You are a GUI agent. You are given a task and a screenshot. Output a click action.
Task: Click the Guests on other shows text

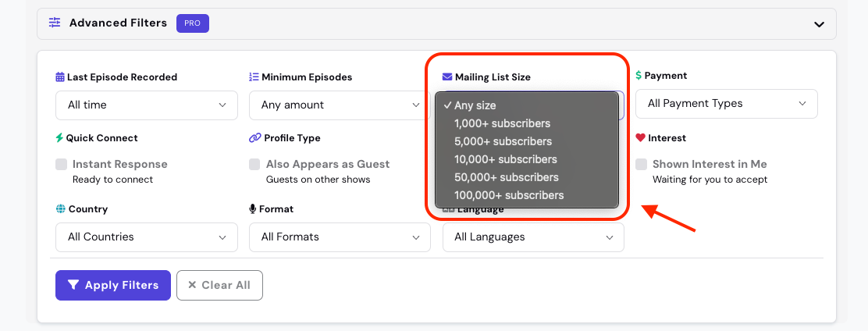coord(318,180)
